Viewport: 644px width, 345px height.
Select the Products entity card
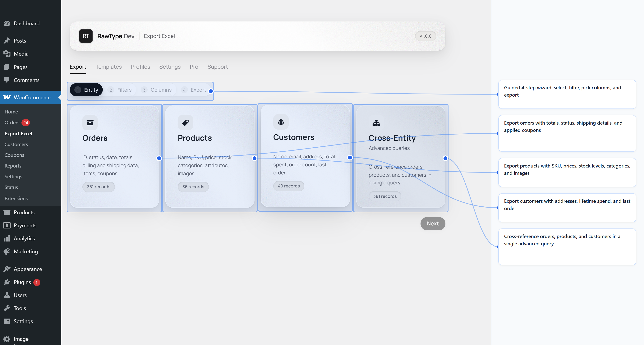(210, 157)
